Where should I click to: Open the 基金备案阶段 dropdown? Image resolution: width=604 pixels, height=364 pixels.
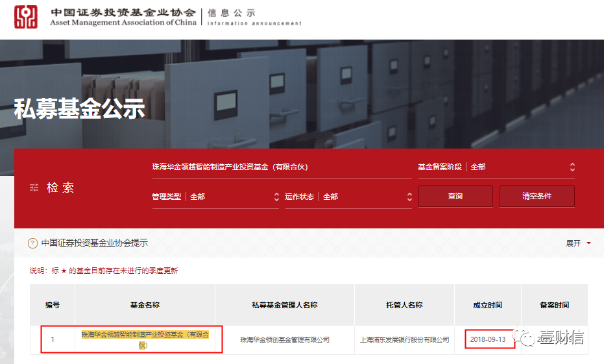[496, 167]
